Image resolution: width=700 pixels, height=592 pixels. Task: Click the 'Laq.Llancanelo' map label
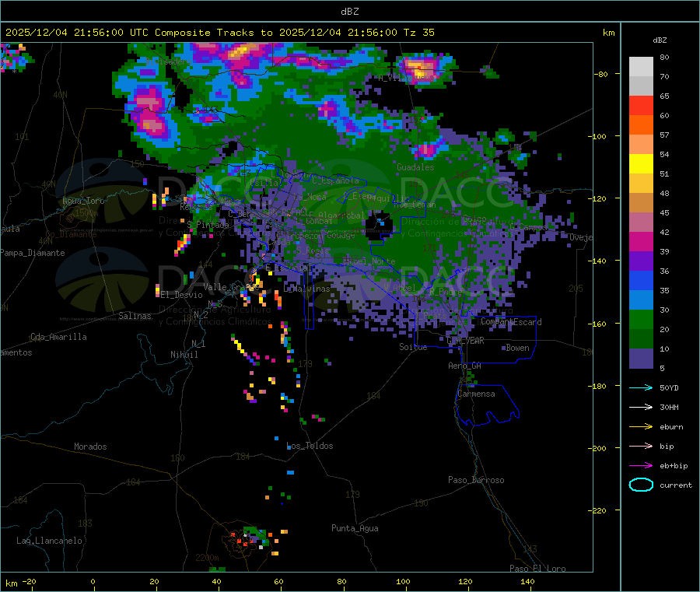tap(49, 541)
